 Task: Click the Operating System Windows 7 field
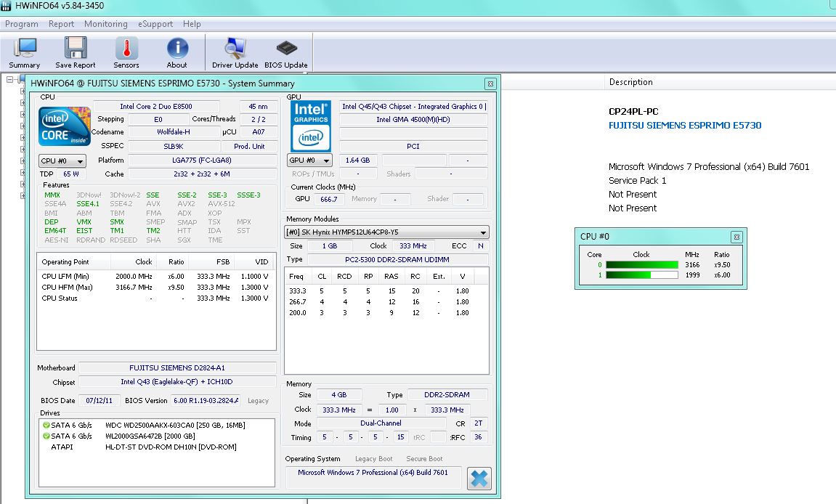[x=373, y=477]
